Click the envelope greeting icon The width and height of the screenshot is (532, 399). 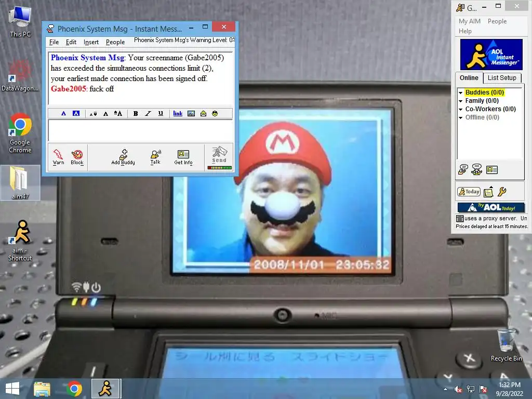[x=203, y=113]
